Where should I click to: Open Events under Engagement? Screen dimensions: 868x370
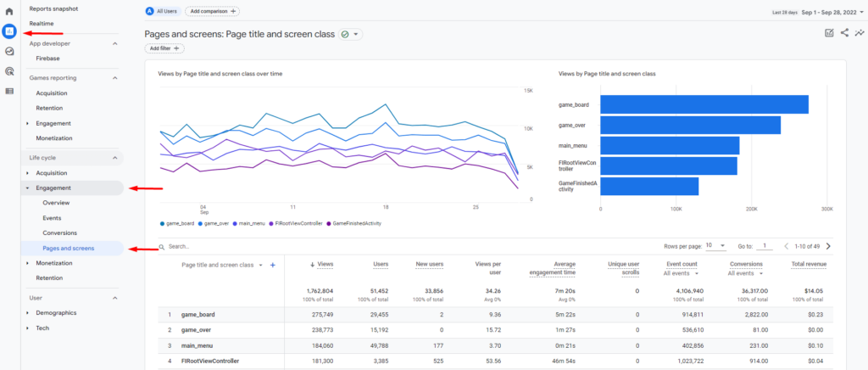tap(52, 218)
